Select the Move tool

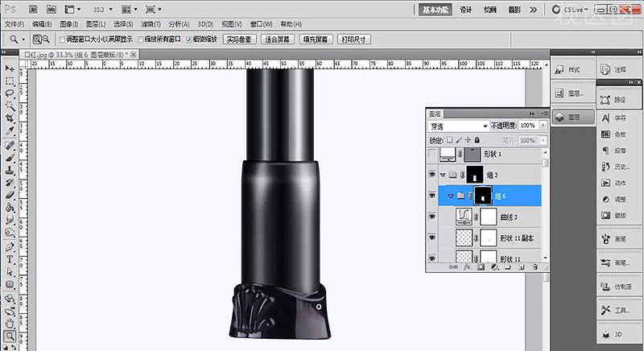pos(10,68)
